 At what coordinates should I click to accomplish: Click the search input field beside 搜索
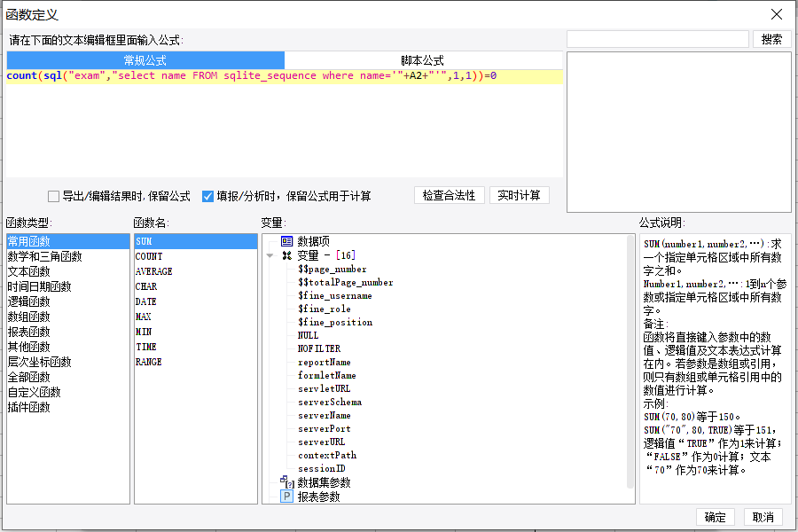tap(658, 39)
